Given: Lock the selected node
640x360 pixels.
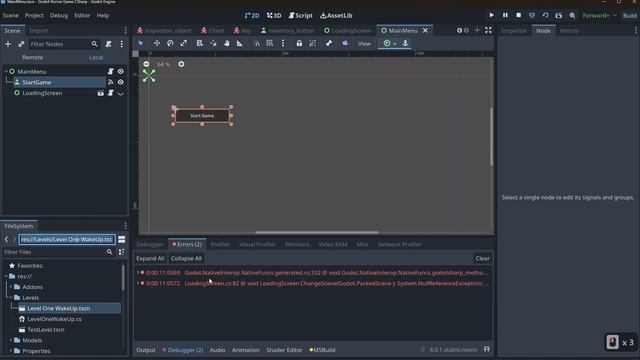Looking at the screenshot, I should [x=299, y=43].
